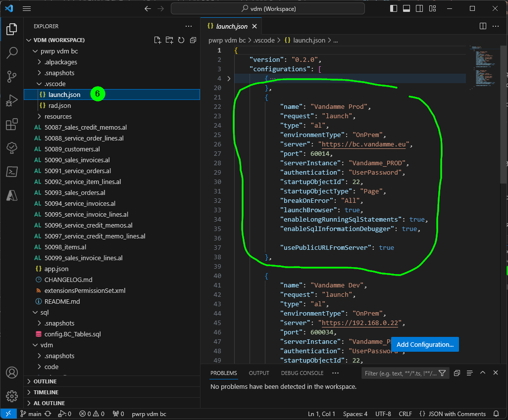This screenshot has height=420, width=508.
Task: Open the Manage gear icon
Action: [x=12, y=396]
